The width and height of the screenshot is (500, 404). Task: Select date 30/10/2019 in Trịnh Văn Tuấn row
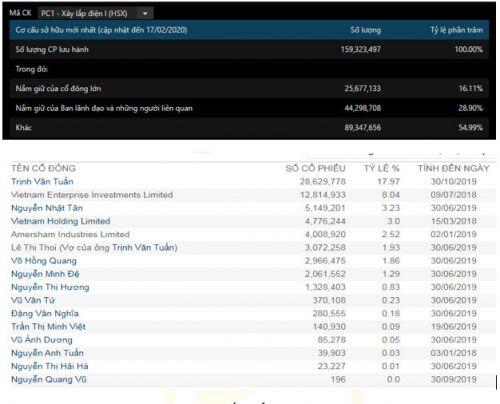click(x=453, y=181)
